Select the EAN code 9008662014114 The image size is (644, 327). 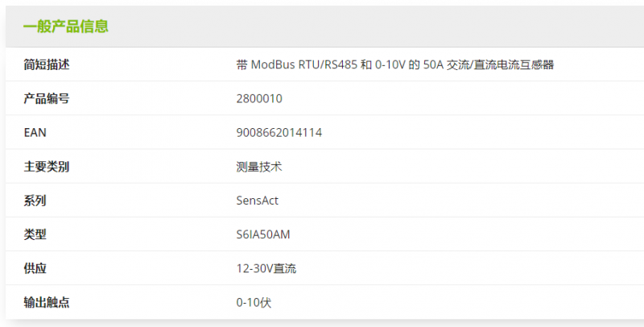279,132
